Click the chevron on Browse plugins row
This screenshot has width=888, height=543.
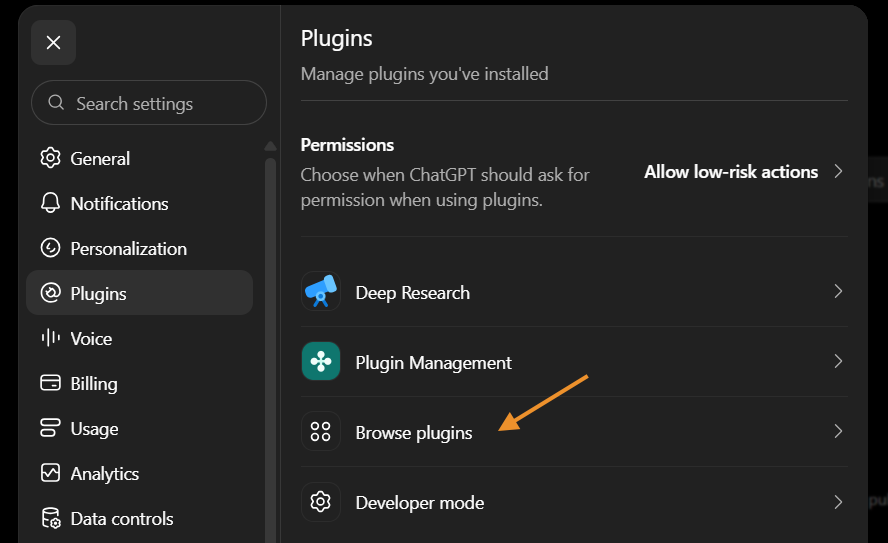tap(839, 431)
